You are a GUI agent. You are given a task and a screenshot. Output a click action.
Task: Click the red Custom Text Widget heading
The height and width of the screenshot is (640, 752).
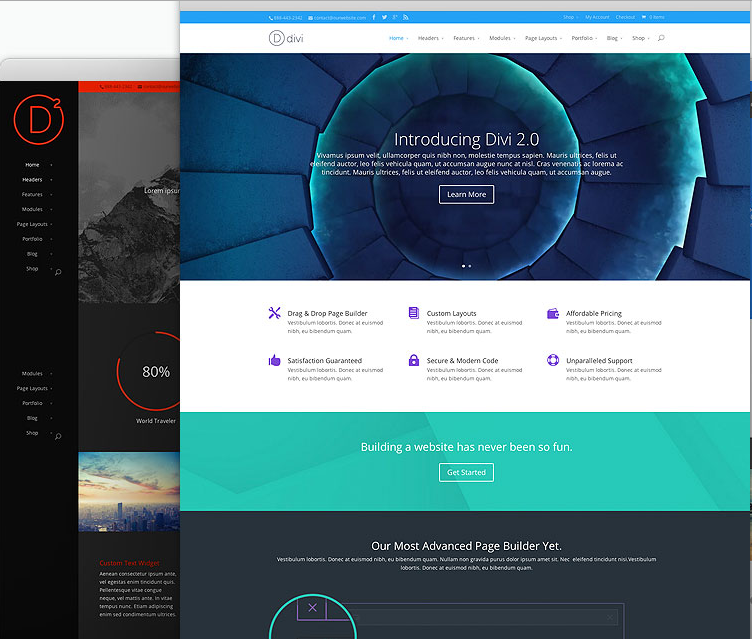click(129, 563)
